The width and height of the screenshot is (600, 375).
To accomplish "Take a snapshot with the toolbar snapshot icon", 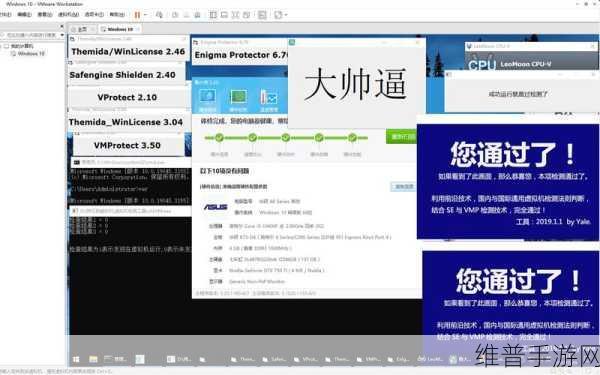I will tap(175, 15).
